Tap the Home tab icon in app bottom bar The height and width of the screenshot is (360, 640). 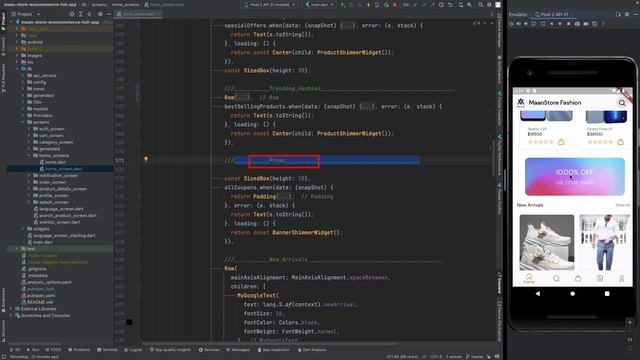(529, 278)
